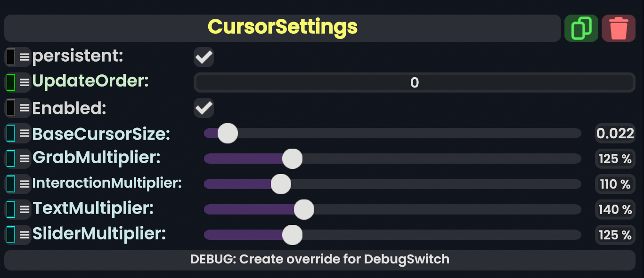Click the GrabMultiplier slider knob
Image resolution: width=644 pixels, height=278 pixels.
pyautogui.click(x=292, y=159)
